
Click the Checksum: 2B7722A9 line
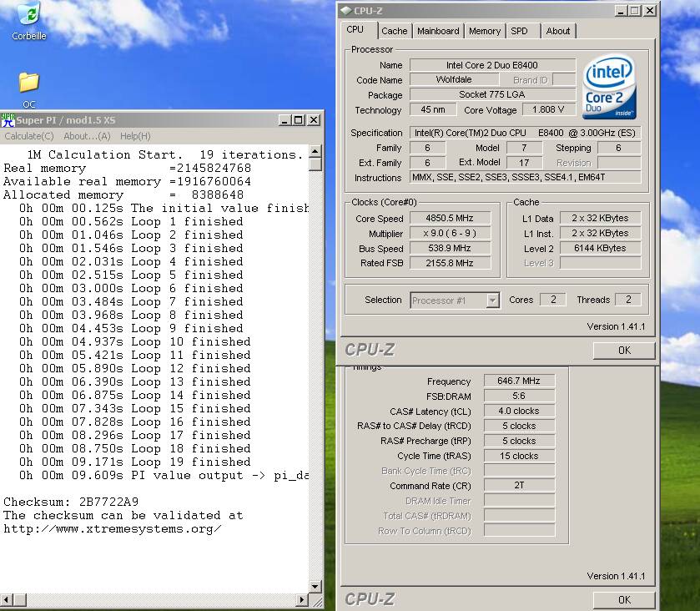(71, 502)
